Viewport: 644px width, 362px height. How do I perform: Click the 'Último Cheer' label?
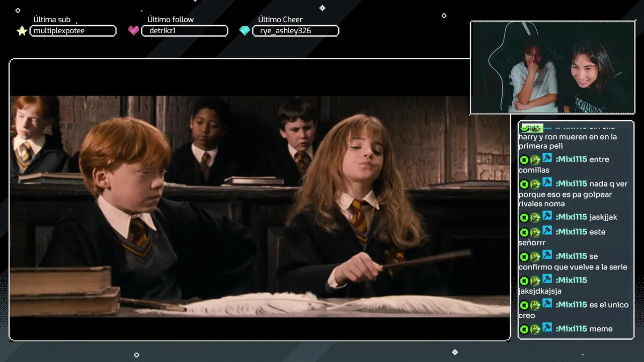coord(280,20)
